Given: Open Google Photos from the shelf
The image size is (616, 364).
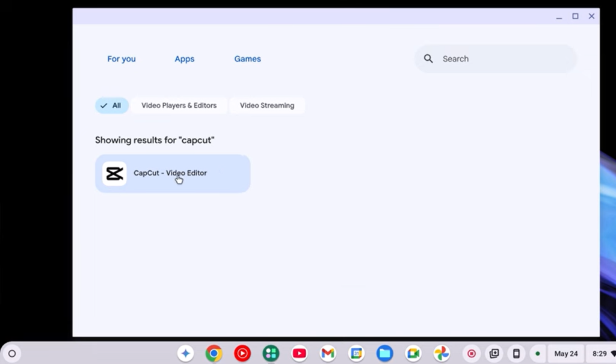Looking at the screenshot, I should pos(441,353).
